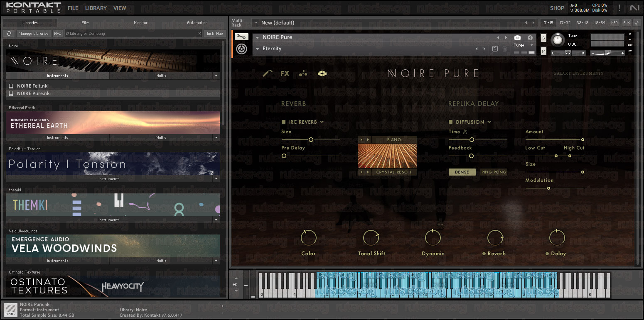Show rack page 17-32

point(565,23)
